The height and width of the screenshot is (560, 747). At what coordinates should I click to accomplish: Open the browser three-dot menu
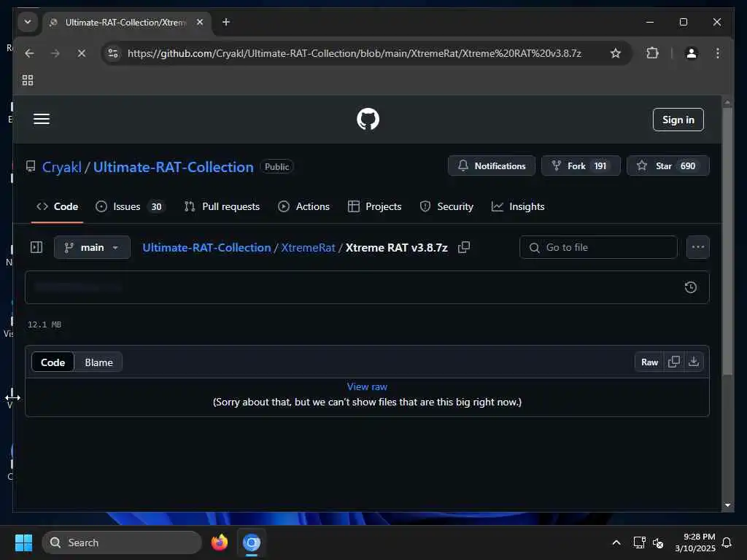718,53
